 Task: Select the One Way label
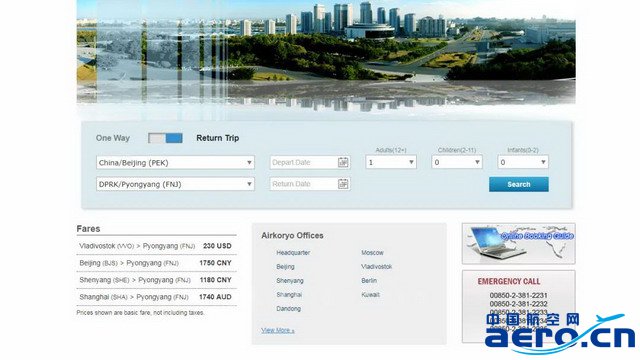click(x=113, y=138)
